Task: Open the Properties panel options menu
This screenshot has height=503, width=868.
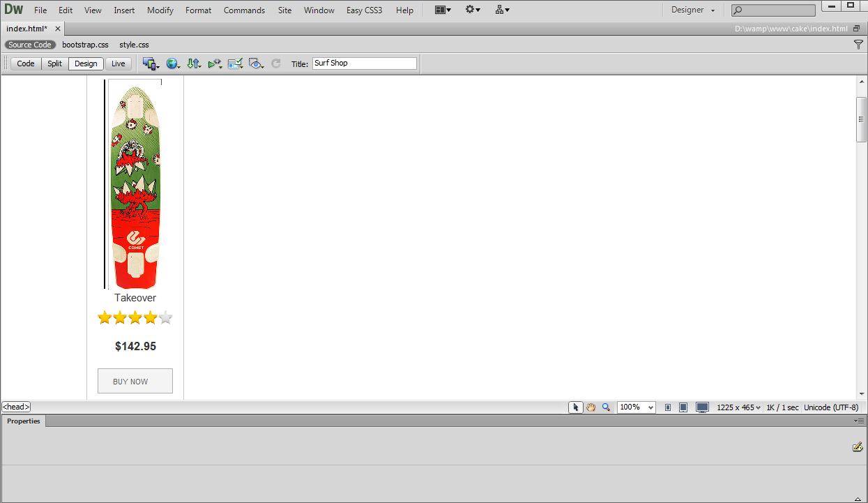Action: 858,421
